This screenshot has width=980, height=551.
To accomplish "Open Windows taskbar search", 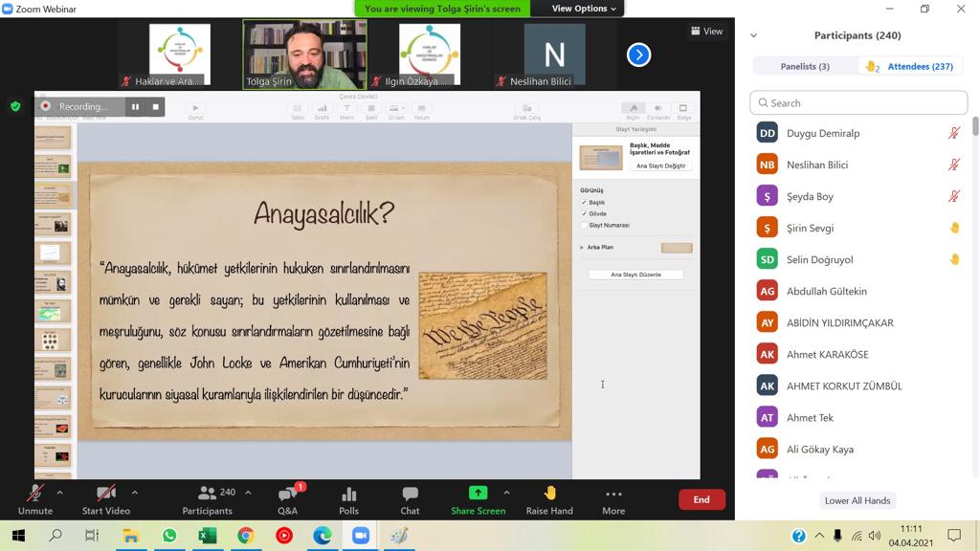I will pyautogui.click(x=56, y=536).
